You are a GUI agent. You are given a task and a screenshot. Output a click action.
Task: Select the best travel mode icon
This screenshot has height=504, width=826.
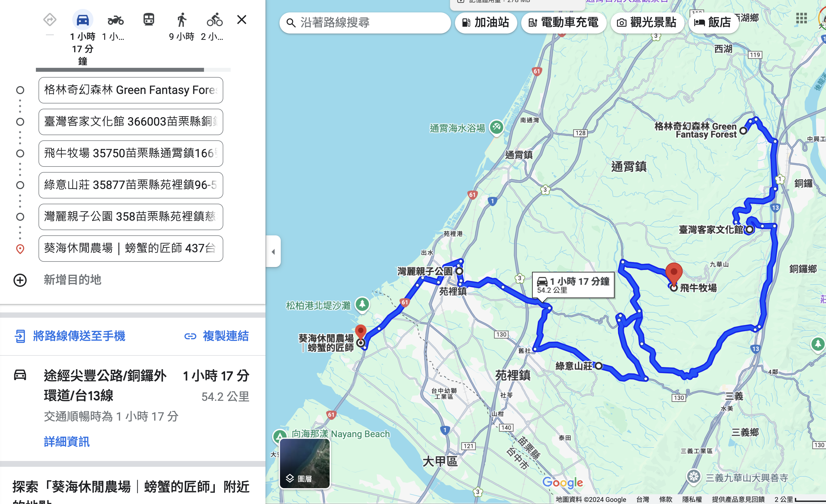click(50, 20)
